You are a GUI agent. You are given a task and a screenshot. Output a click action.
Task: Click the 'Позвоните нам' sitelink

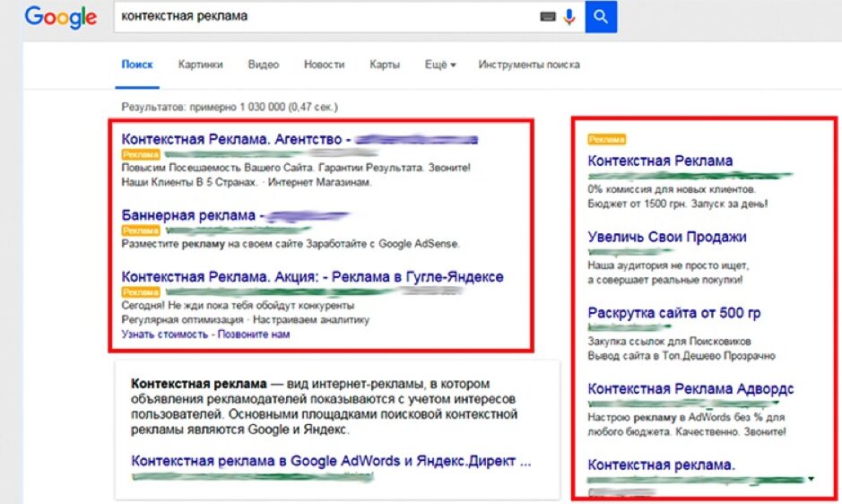[254, 335]
